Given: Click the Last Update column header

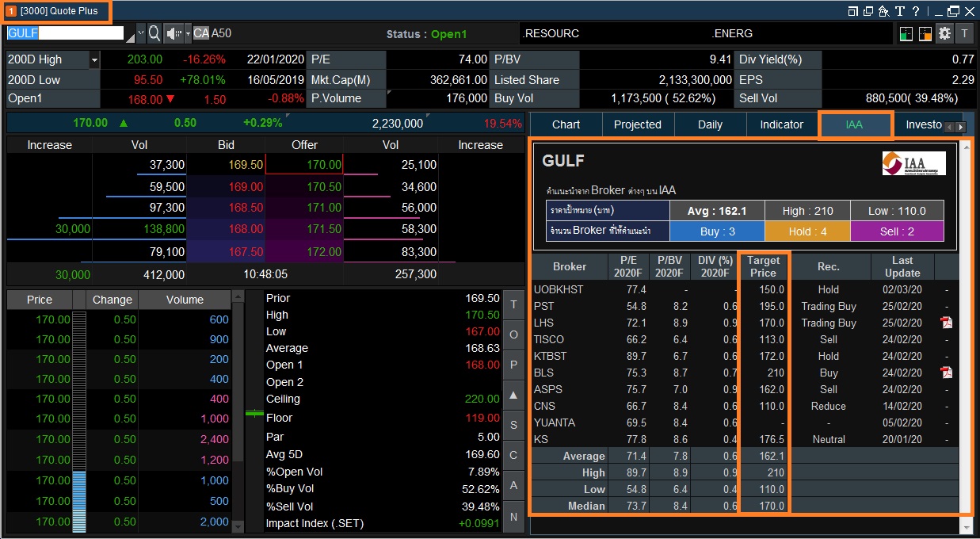Looking at the screenshot, I should click(902, 266).
